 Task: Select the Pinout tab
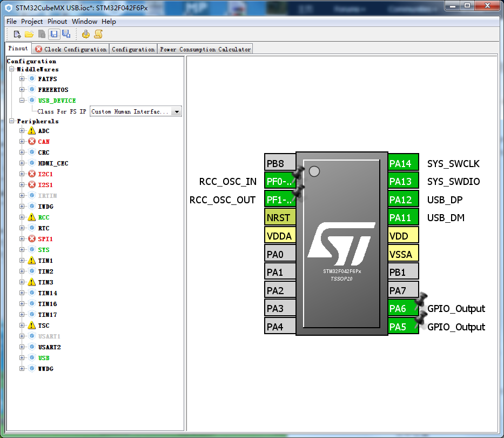18,48
